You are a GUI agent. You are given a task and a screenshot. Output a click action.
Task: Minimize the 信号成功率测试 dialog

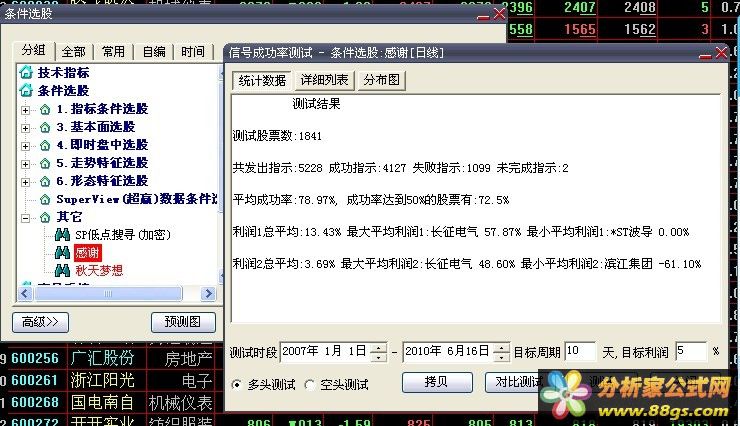click(705, 55)
